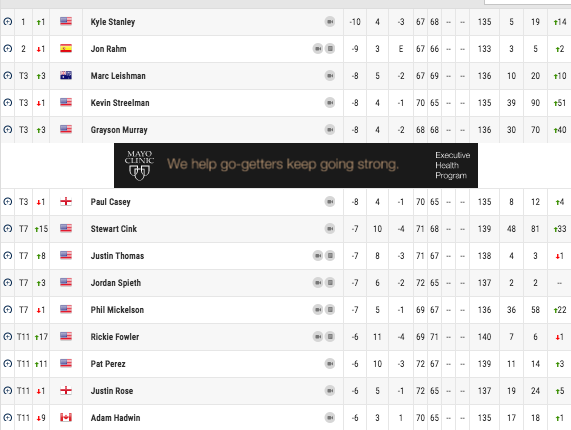Screen dimensions: 571x430
Task: Click the Canada flag beside Adam Hadwin
Action: coord(66,417)
